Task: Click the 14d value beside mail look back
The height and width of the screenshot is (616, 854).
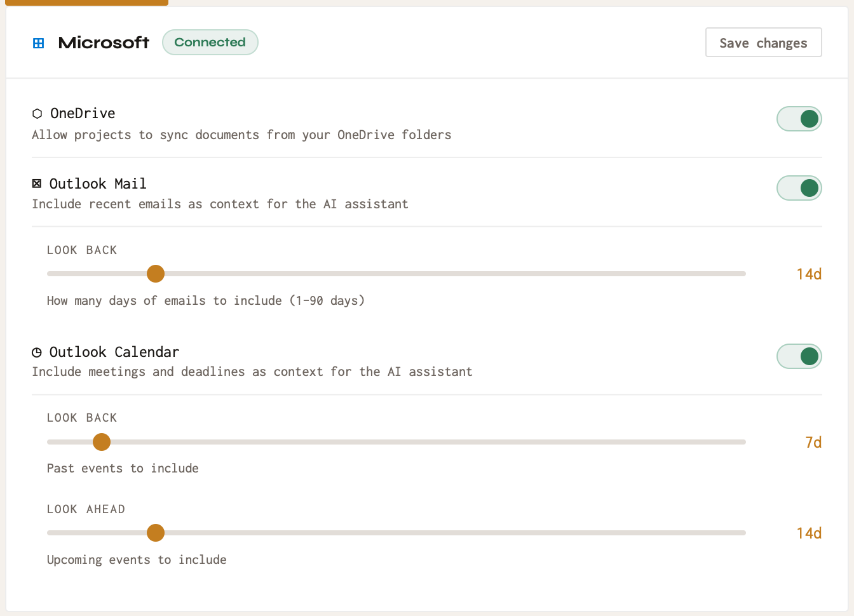Action: tap(809, 274)
